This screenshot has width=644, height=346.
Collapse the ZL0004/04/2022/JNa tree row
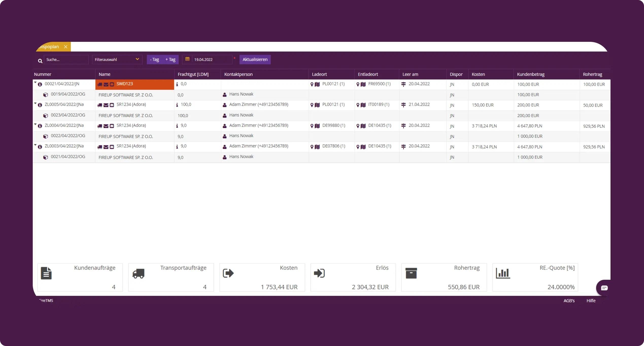[35, 124]
